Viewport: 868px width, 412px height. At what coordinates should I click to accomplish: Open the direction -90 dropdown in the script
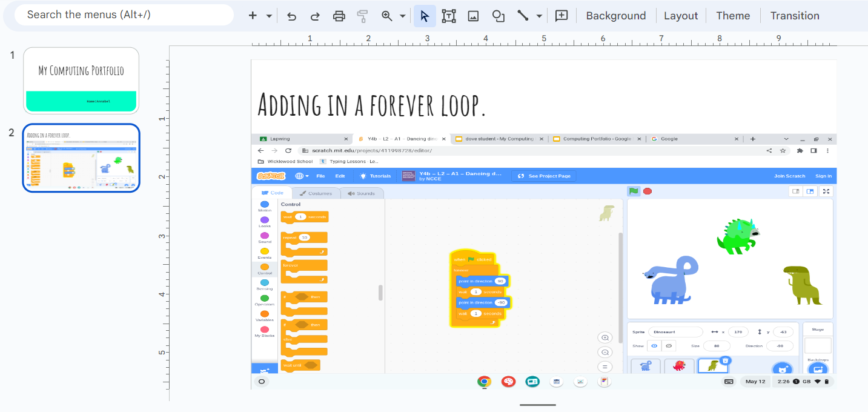coord(500,302)
